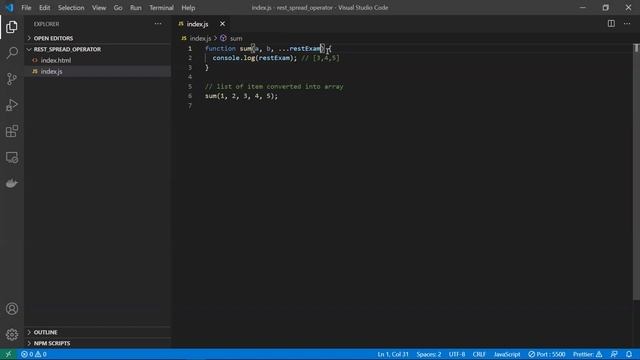Expand the OUTLINE section

pos(97,332)
